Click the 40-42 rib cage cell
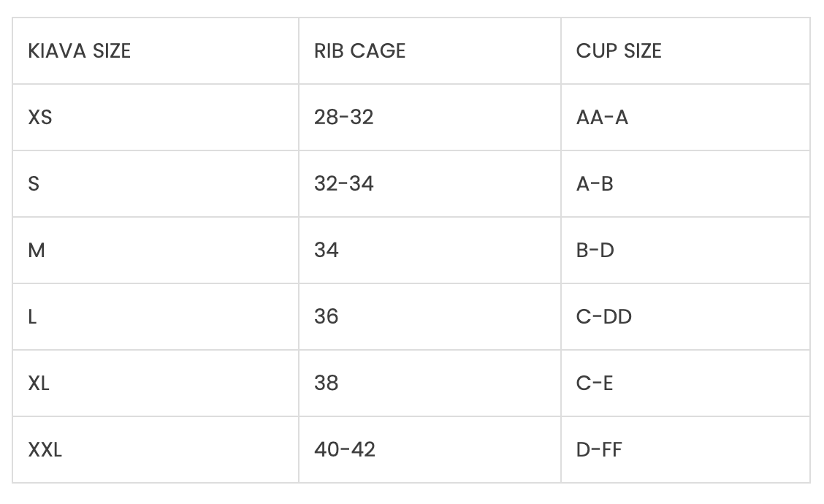 (345, 450)
